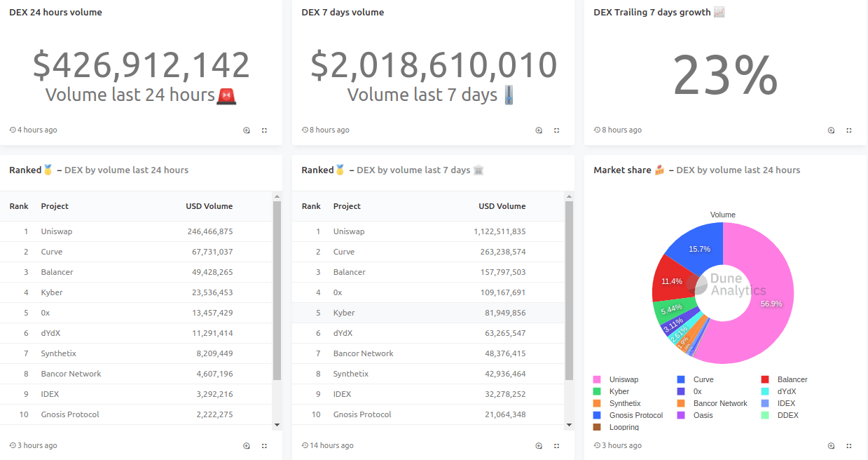Click clock icon beside '14 hours ago'
Image resolution: width=868 pixels, height=460 pixels.
(x=305, y=446)
